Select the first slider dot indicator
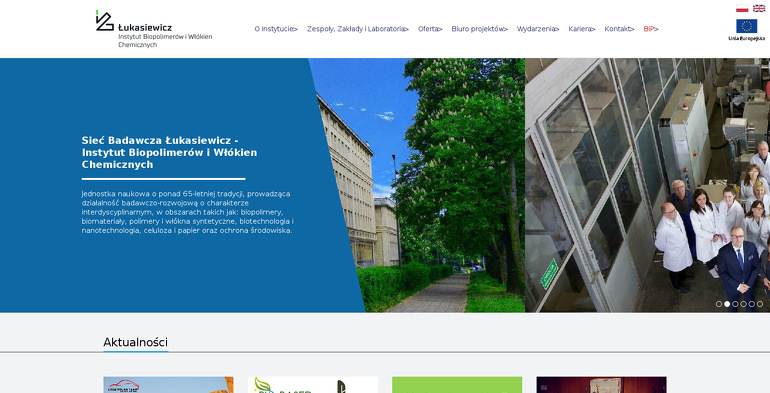This screenshot has width=770, height=393. pyautogui.click(x=719, y=304)
